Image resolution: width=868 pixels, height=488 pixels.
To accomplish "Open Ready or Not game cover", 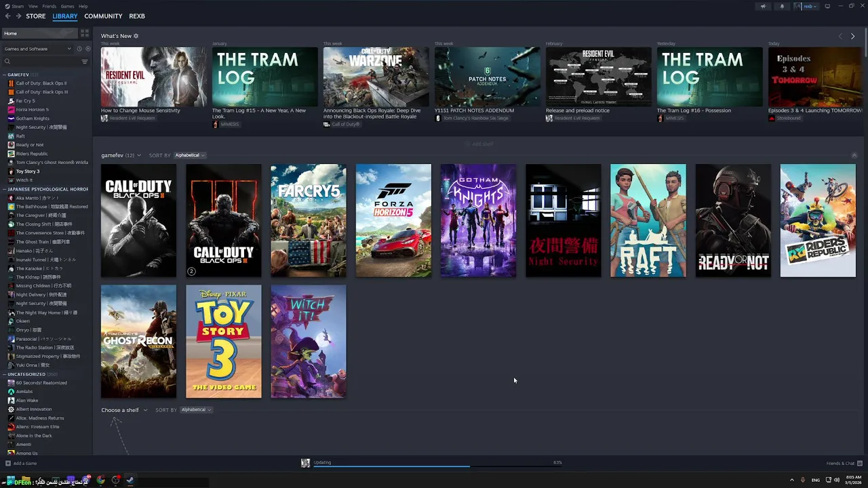I will click(733, 220).
